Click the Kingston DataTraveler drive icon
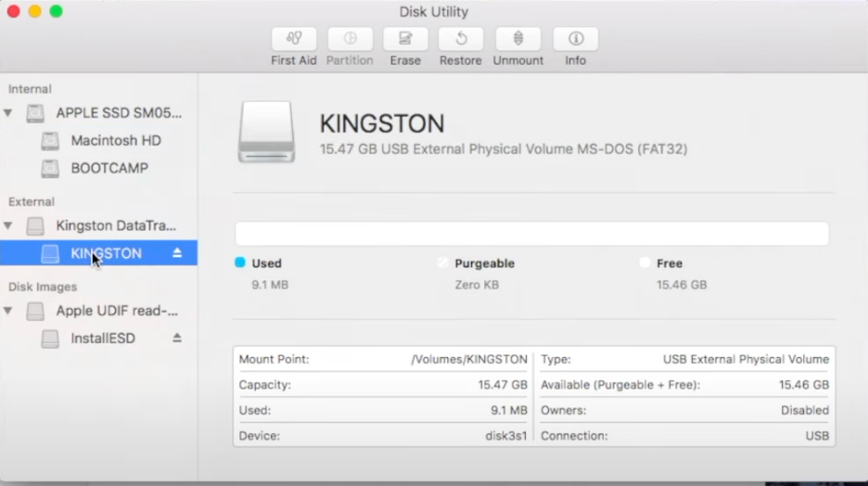This screenshot has height=486, width=868. point(35,225)
